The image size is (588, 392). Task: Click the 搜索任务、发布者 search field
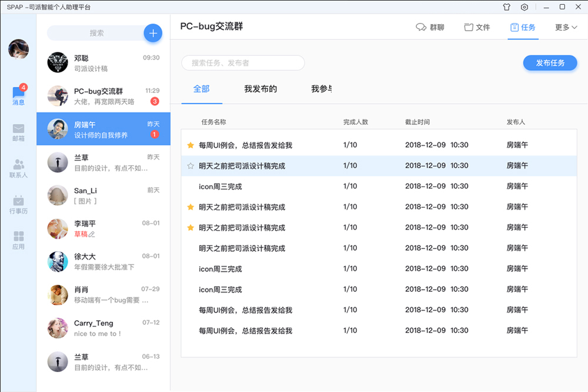(243, 63)
